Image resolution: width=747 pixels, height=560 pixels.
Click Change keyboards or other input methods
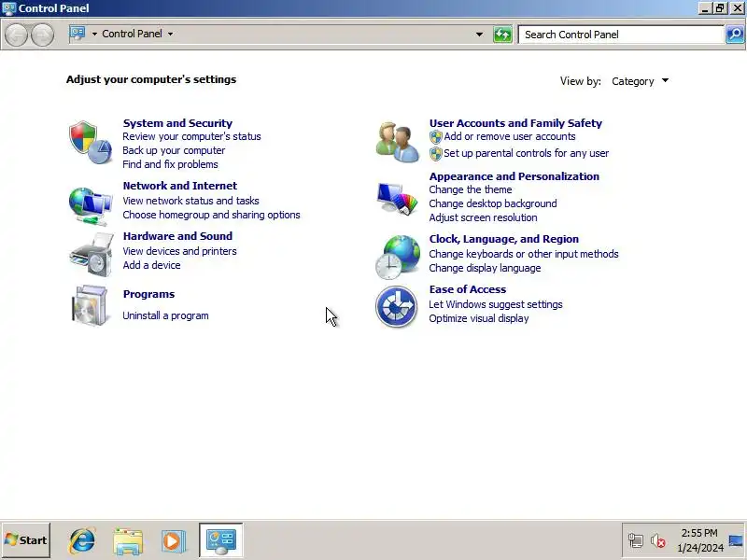(524, 254)
